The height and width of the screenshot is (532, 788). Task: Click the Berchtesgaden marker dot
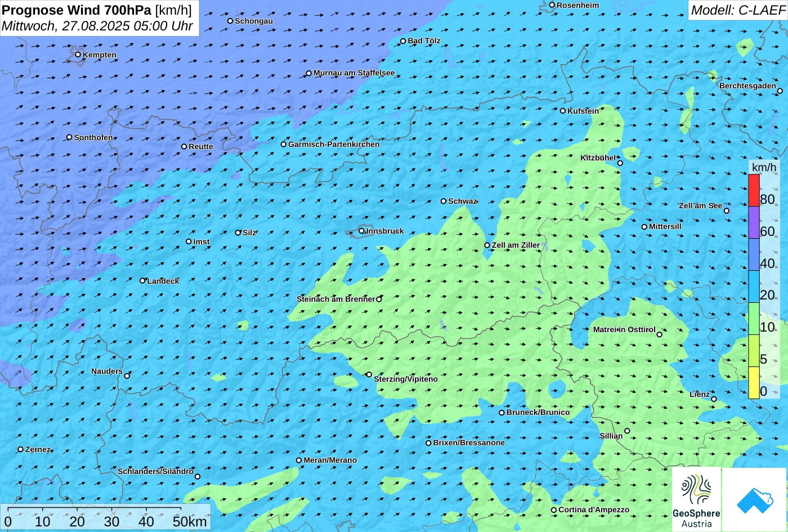coord(780,91)
